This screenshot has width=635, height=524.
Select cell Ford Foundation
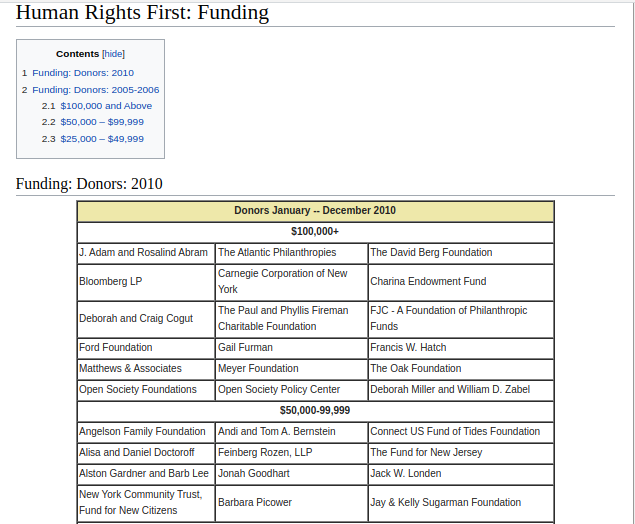[146, 348]
